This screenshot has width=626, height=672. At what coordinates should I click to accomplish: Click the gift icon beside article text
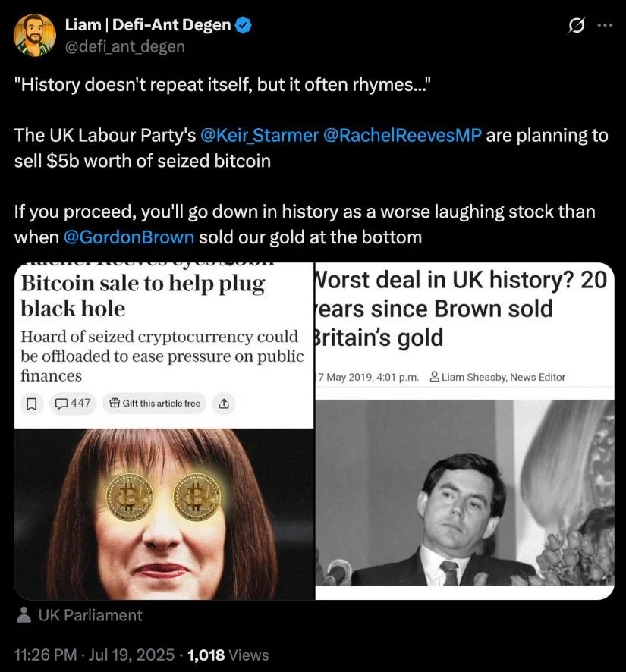coord(114,404)
